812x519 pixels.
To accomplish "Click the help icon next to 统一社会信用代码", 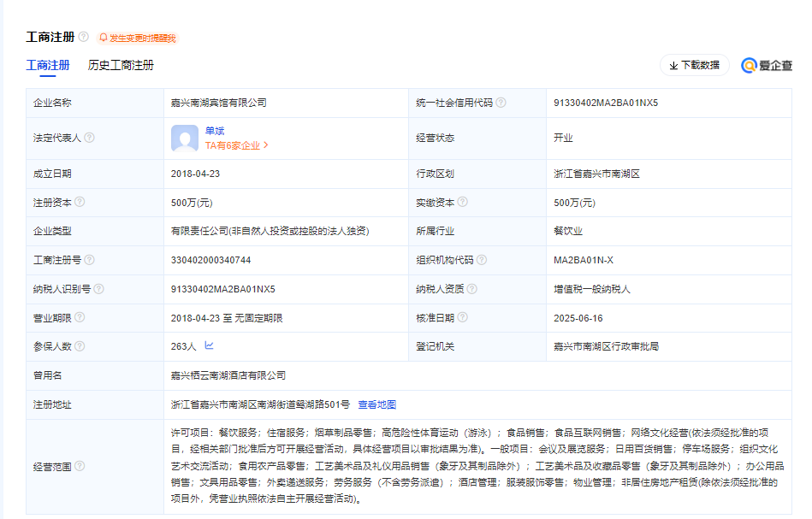I will click(x=501, y=103).
